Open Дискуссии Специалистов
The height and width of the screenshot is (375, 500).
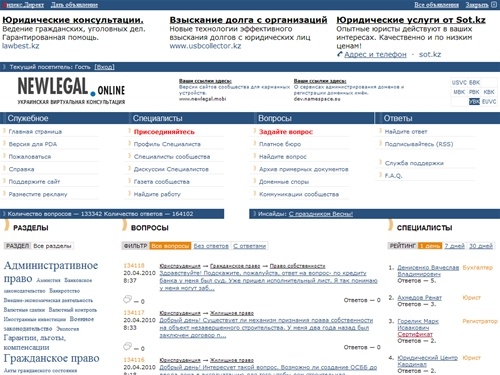(x=171, y=169)
